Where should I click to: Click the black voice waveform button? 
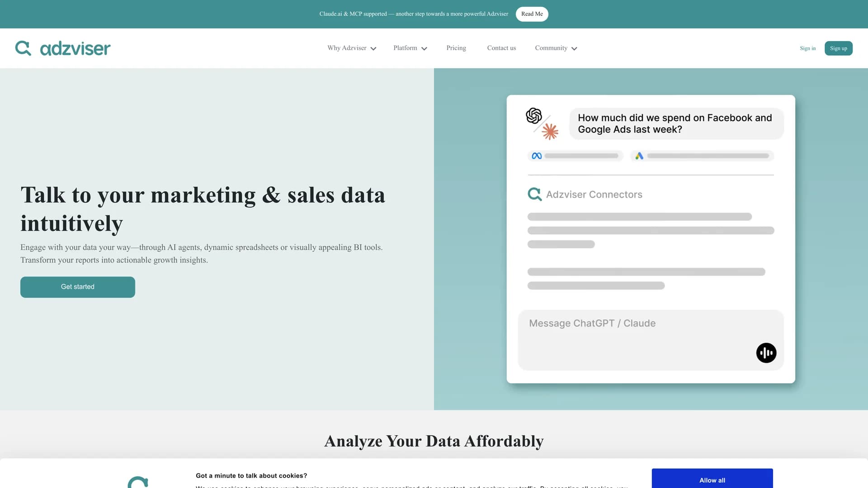[766, 353]
